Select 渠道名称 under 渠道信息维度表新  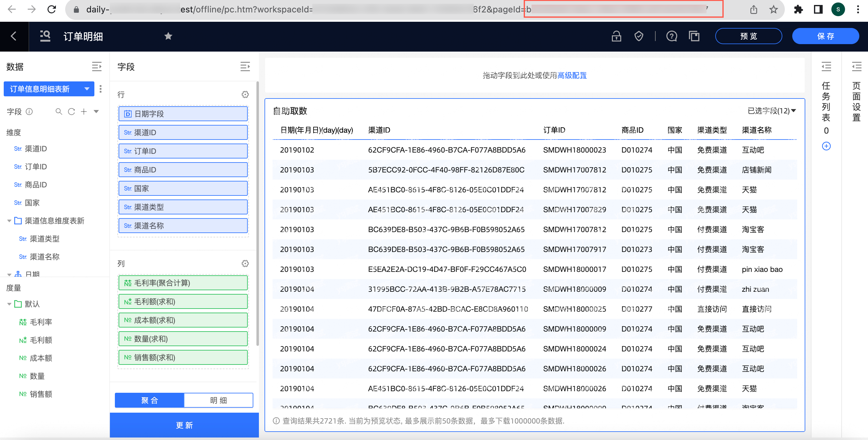click(x=44, y=257)
